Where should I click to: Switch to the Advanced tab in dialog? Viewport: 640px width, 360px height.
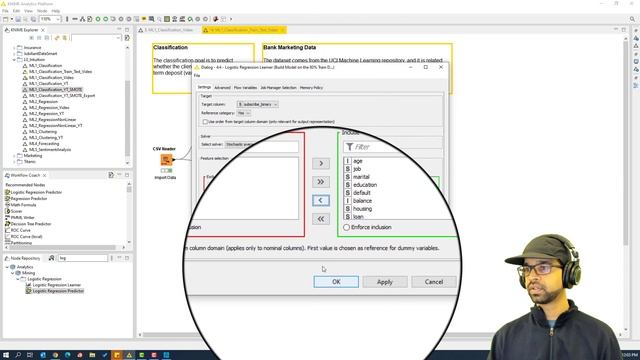(x=222, y=87)
